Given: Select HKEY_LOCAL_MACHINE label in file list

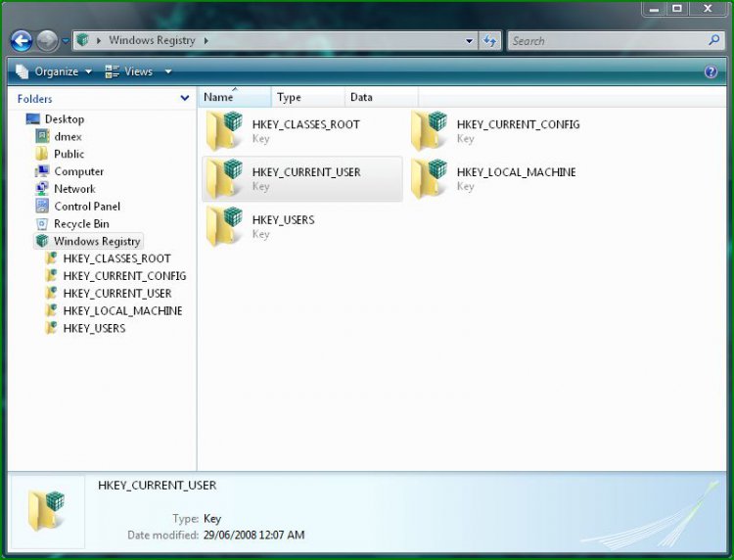Looking at the screenshot, I should pyautogui.click(x=517, y=172).
